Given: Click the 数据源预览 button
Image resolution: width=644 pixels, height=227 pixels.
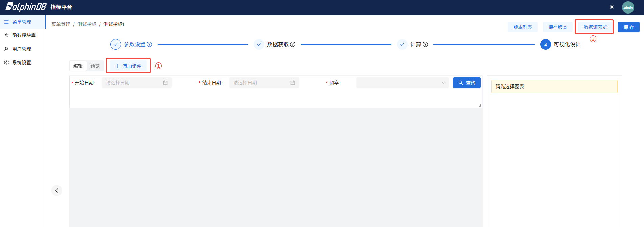Looking at the screenshot, I should pyautogui.click(x=595, y=27).
